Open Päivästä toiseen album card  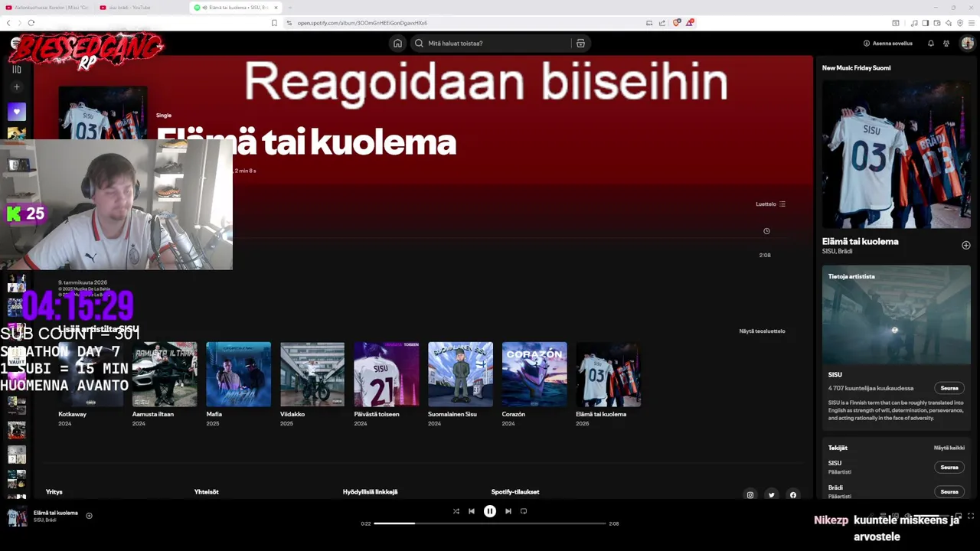(x=386, y=384)
